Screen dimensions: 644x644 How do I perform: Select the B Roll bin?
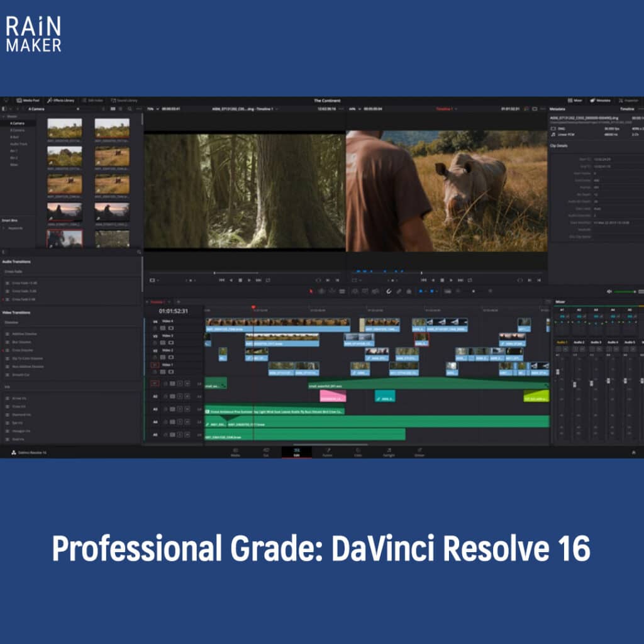(x=14, y=136)
